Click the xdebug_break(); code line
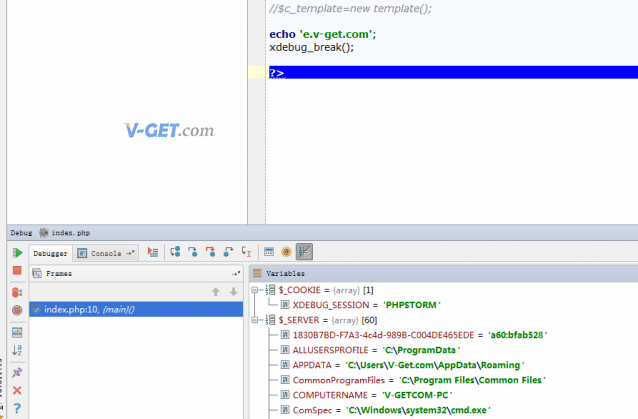 coord(312,47)
